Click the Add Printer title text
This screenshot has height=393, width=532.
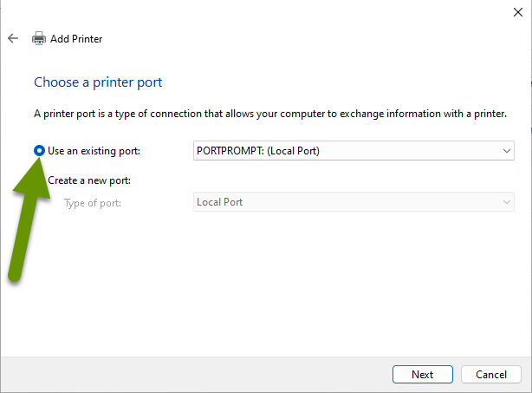point(76,39)
